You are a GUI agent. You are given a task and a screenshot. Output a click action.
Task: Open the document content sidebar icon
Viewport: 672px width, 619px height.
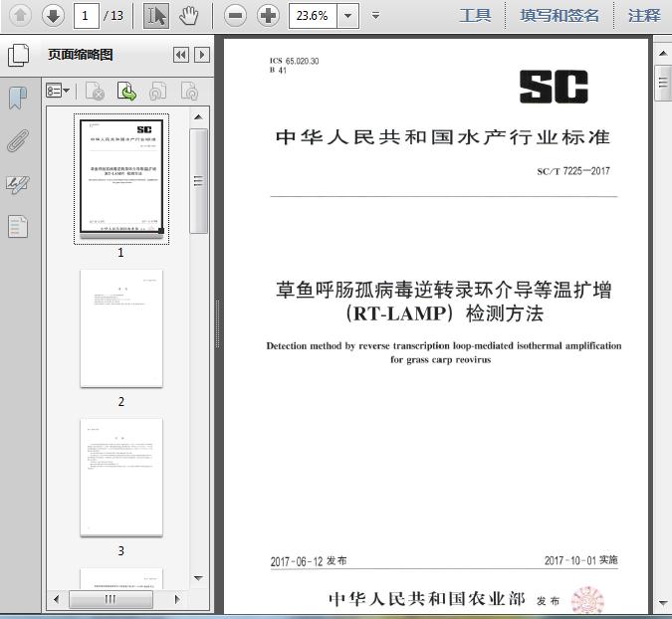click(18, 226)
